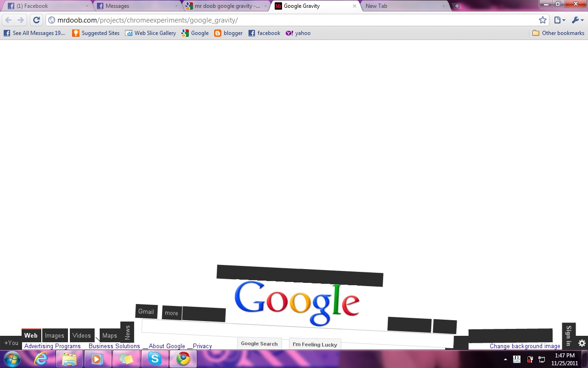
Task: Expand hidden icons in the system tray
Action: 505,359
